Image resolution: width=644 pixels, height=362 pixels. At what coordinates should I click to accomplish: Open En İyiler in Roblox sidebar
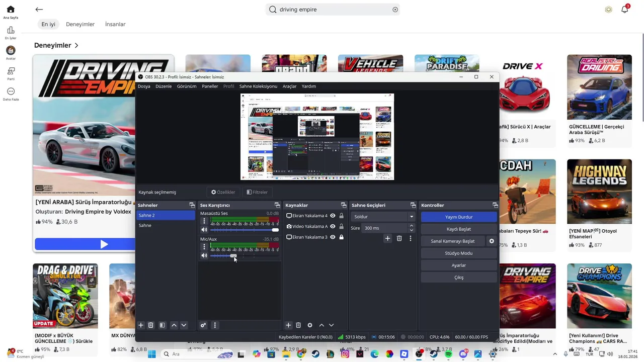pyautogui.click(x=11, y=33)
